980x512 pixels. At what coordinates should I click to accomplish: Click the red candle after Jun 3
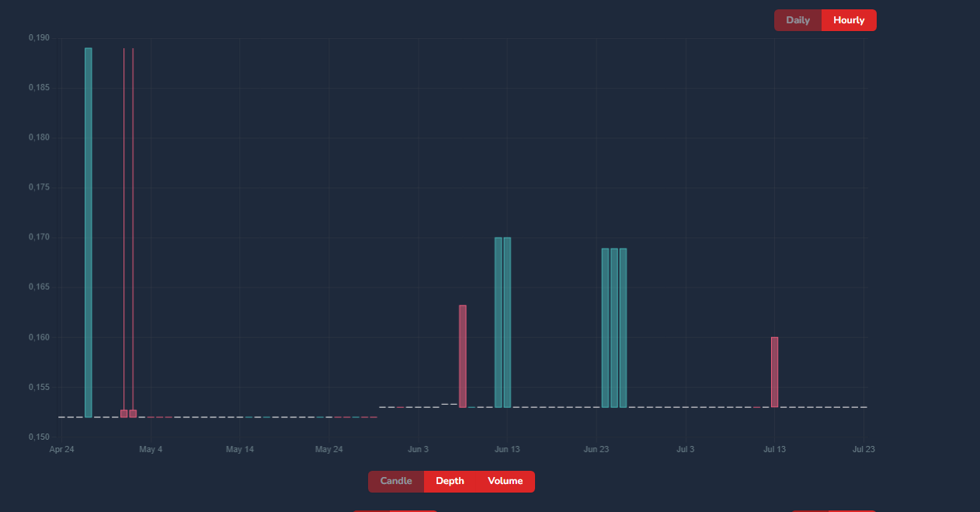[x=463, y=356]
